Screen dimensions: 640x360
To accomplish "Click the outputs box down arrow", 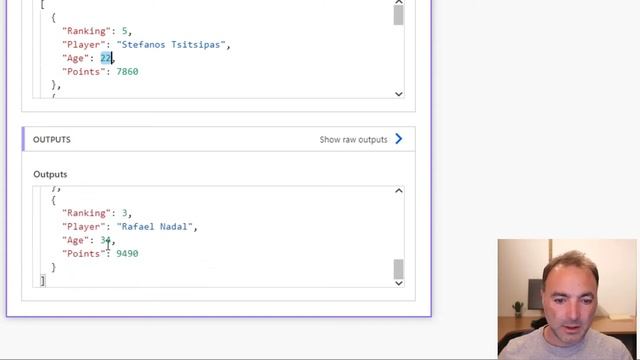I will pyautogui.click(x=399, y=283).
